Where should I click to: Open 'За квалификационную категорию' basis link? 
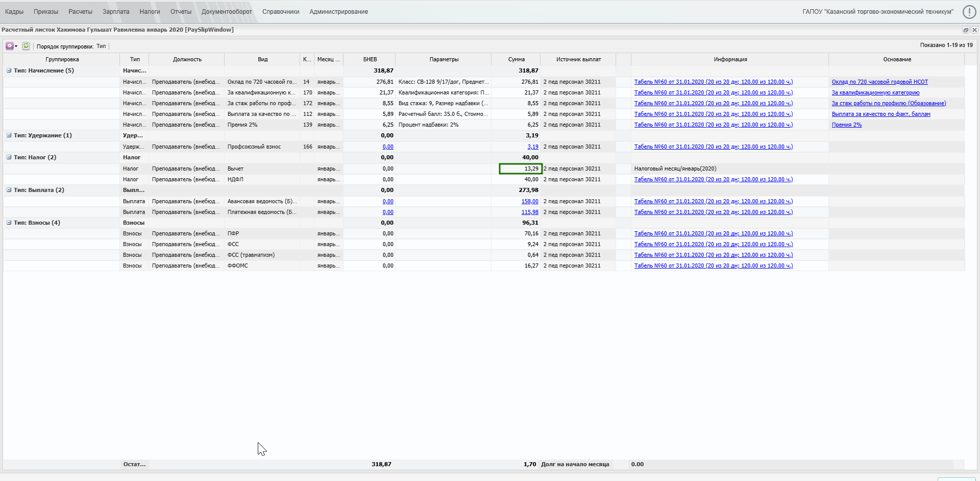[876, 92]
